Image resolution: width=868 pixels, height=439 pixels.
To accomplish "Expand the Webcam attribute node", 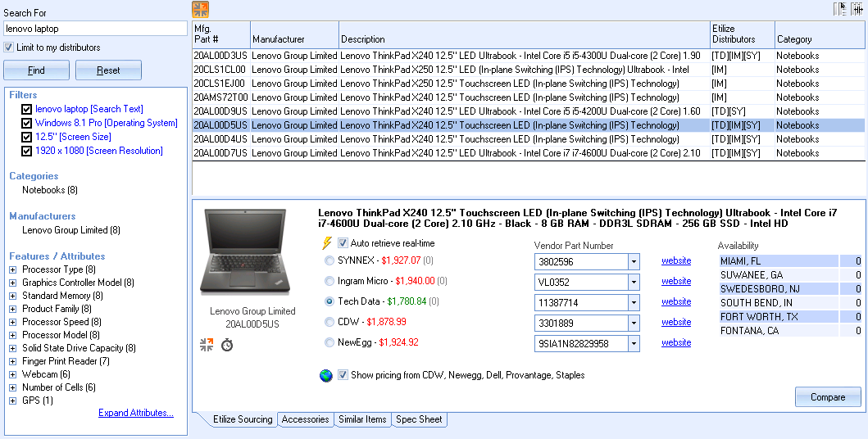I will (x=13, y=374).
